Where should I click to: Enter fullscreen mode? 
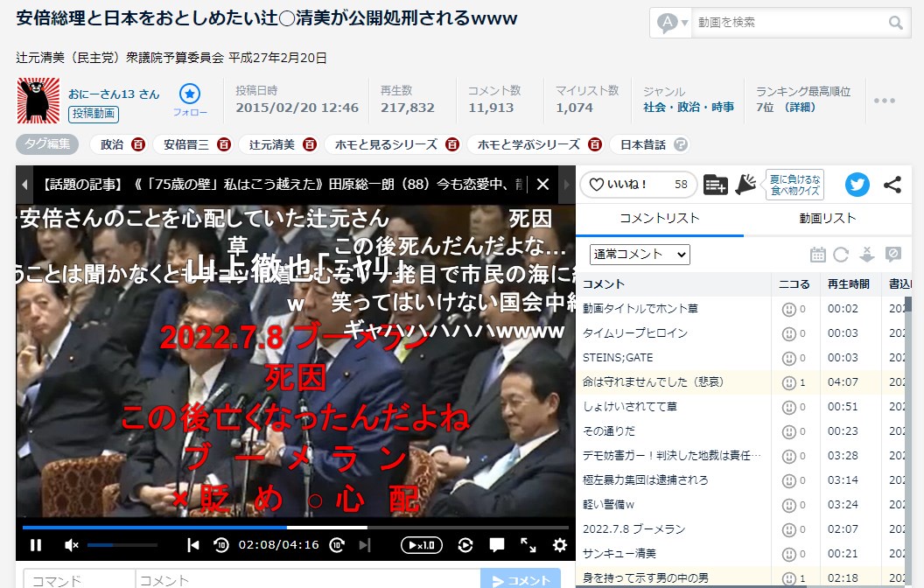[528, 545]
